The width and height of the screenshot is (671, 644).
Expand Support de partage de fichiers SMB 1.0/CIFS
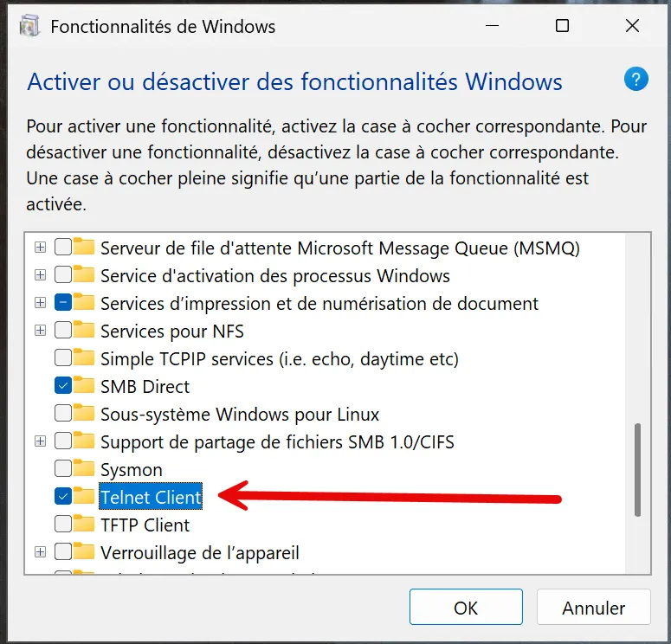coord(40,441)
